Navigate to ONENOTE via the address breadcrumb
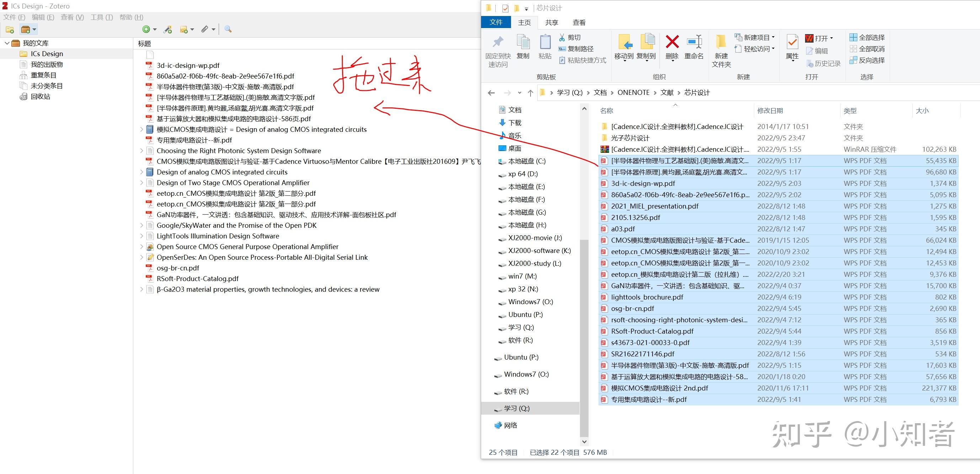Screen dimensions: 980x474 (x=633, y=92)
